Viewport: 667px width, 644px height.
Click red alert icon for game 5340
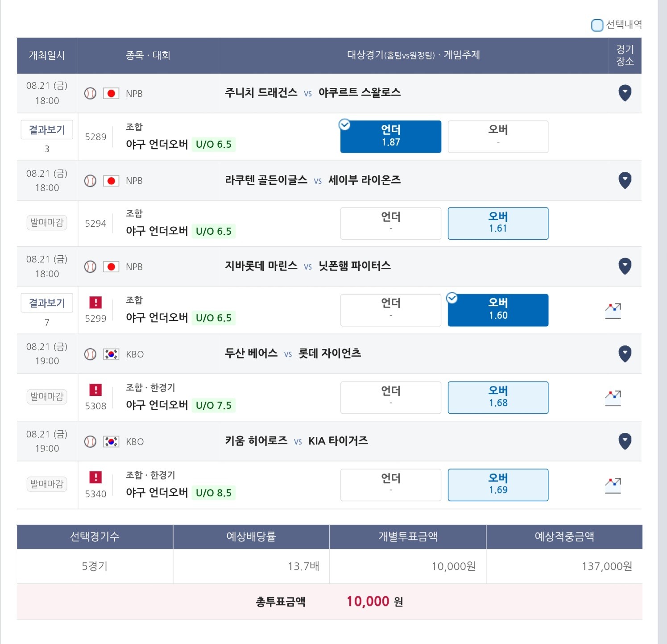click(x=95, y=478)
